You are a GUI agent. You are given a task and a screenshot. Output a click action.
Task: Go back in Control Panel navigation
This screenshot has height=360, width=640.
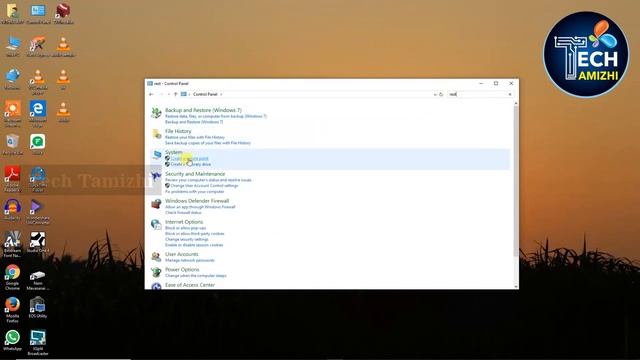[151, 94]
